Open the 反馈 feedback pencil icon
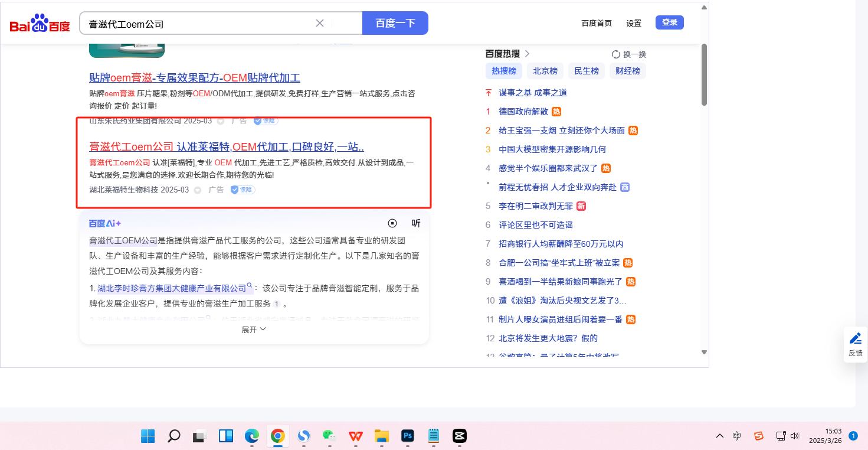The height and width of the screenshot is (450, 868). [855, 338]
